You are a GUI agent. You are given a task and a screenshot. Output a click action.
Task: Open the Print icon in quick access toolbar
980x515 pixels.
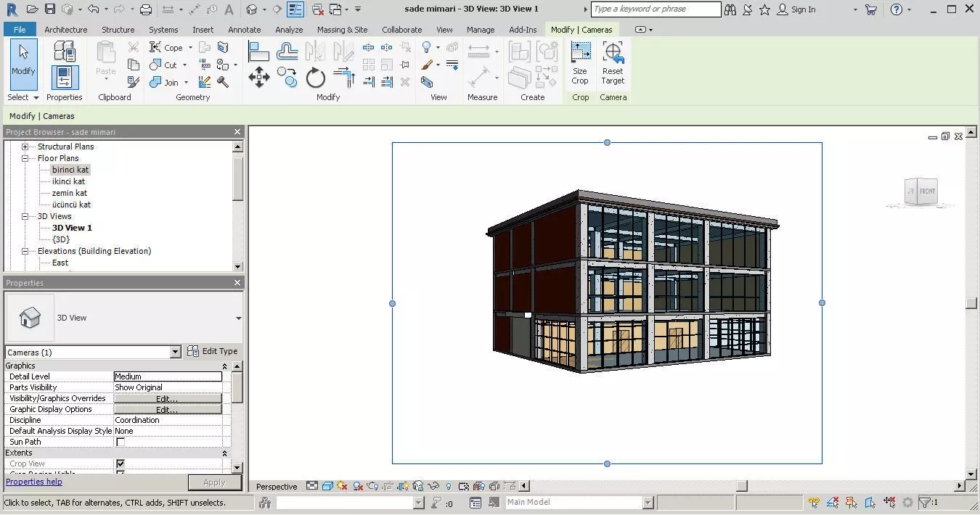[146, 9]
